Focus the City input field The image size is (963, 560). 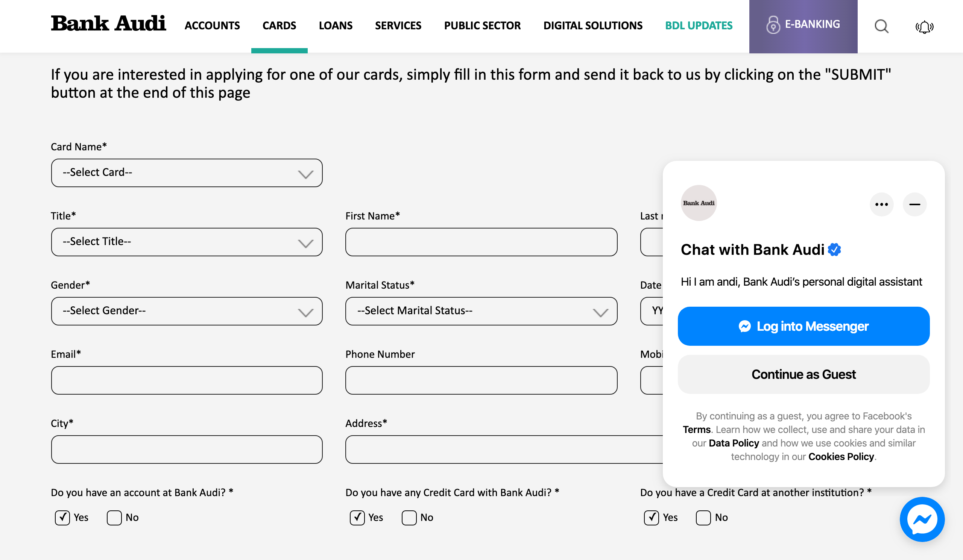pyautogui.click(x=187, y=449)
